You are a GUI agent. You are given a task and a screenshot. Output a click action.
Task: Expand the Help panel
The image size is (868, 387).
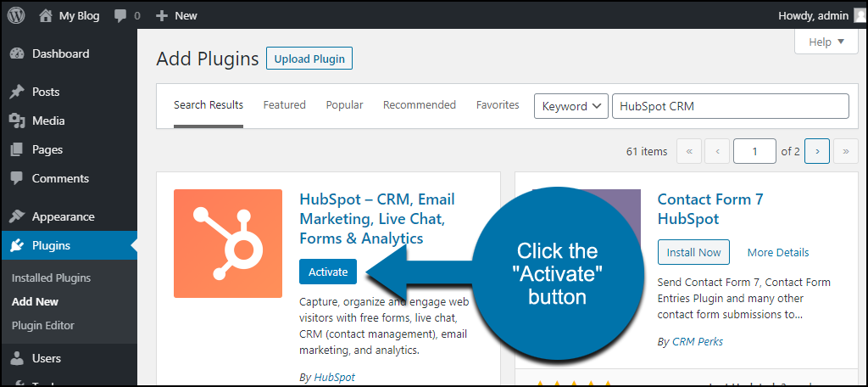pyautogui.click(x=826, y=42)
